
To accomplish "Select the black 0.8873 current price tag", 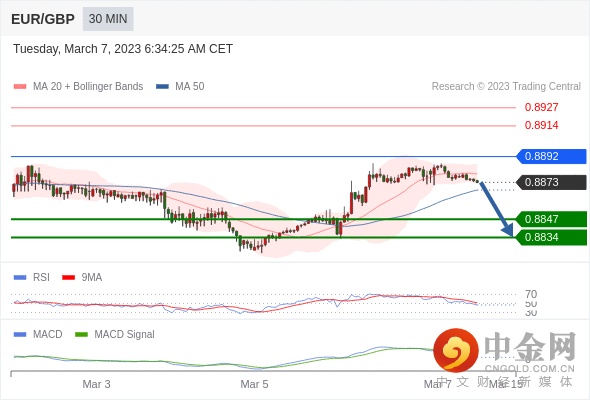I will [x=551, y=182].
